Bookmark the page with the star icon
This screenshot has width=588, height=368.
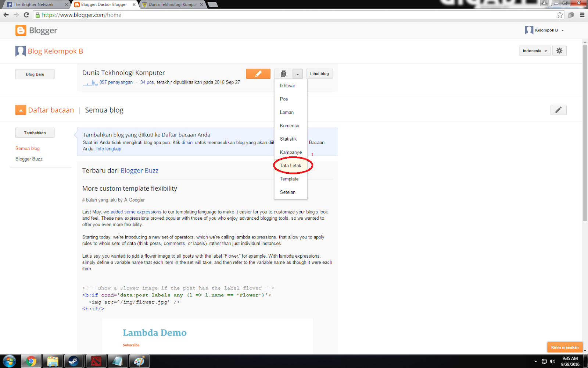click(560, 15)
